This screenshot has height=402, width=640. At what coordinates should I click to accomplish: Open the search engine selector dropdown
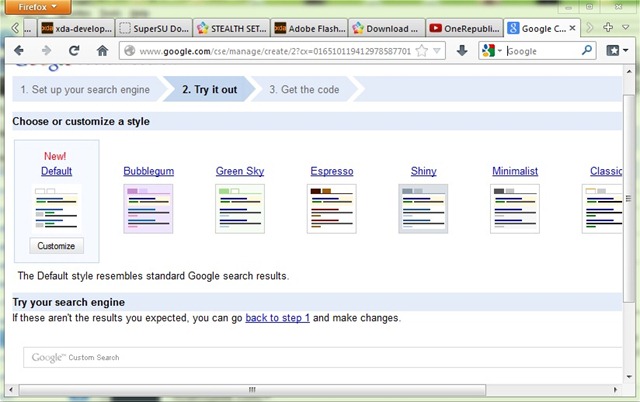click(492, 51)
